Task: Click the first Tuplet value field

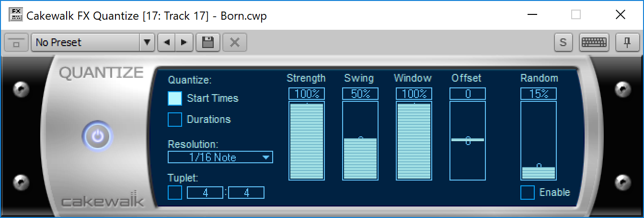Action: [205, 193]
